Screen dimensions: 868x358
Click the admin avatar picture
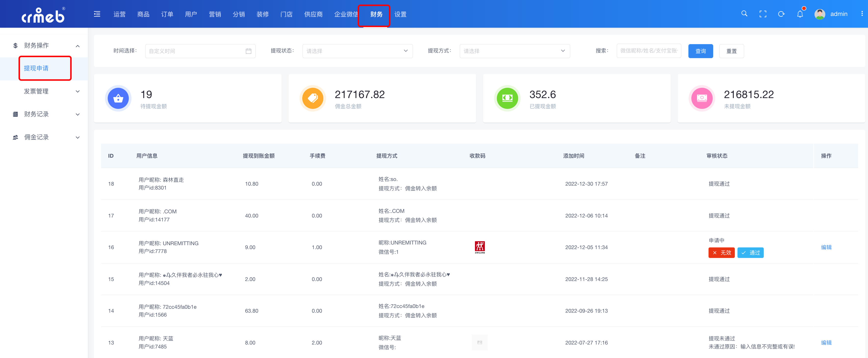[819, 14]
